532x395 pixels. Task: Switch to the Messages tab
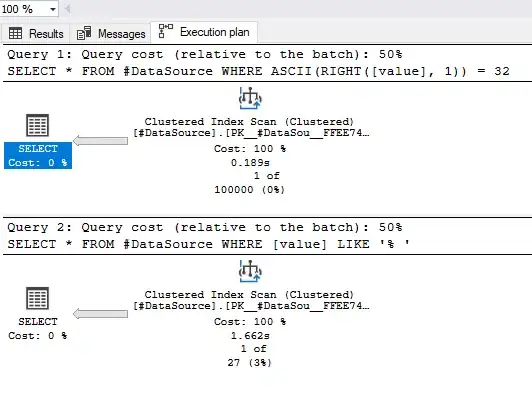(x=111, y=34)
